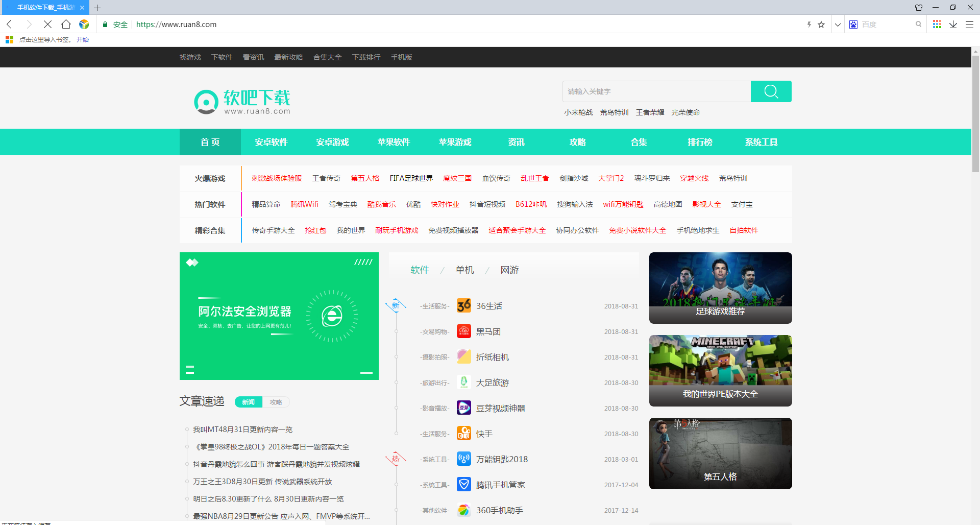Expand address bar dropdown arrow
Image resolution: width=980 pixels, height=525 pixels.
coord(838,25)
